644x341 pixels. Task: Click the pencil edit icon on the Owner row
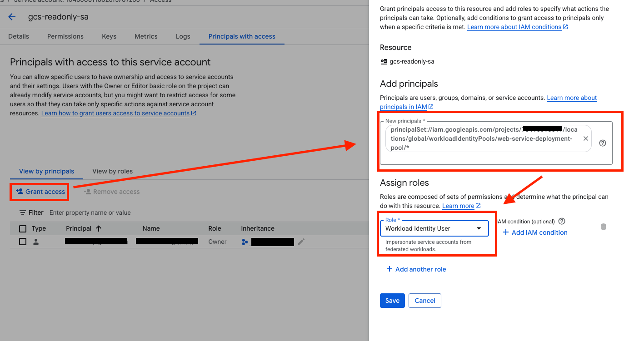tap(301, 242)
